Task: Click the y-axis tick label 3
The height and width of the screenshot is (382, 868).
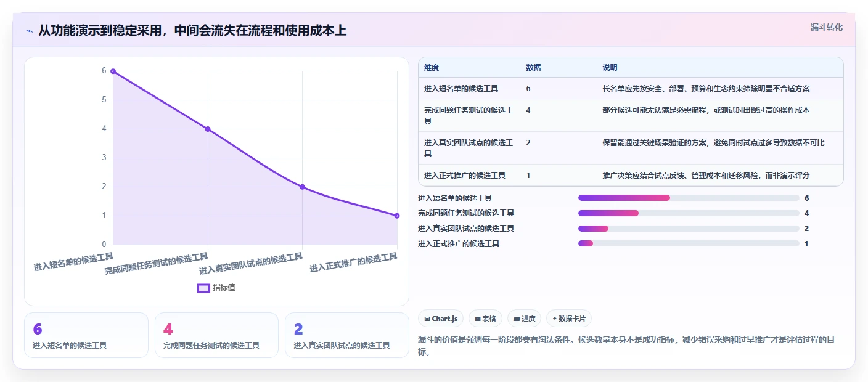Action: click(104, 158)
